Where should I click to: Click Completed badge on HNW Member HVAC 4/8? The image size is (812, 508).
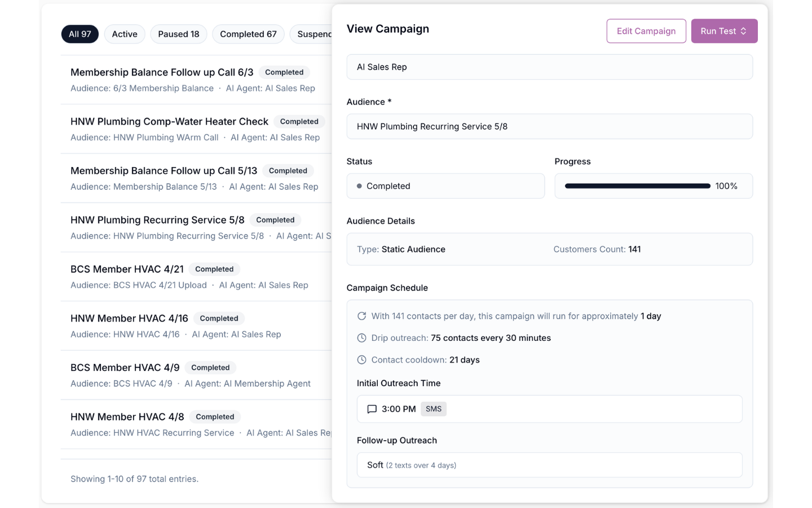(215, 417)
